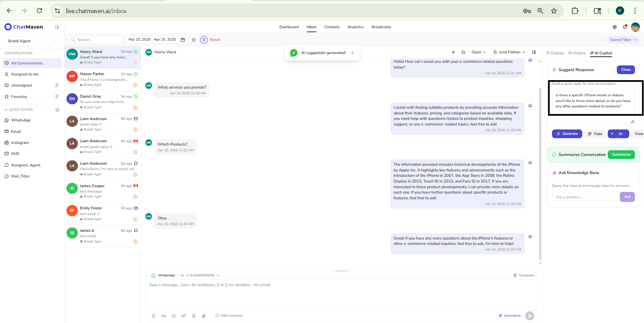Click the Generate button
This screenshot has height=323, width=644.
[x=567, y=133]
